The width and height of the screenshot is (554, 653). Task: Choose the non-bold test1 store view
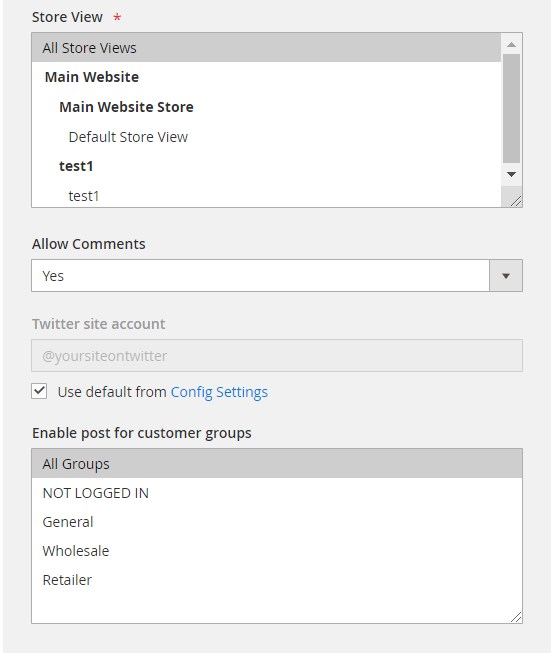coord(266,196)
